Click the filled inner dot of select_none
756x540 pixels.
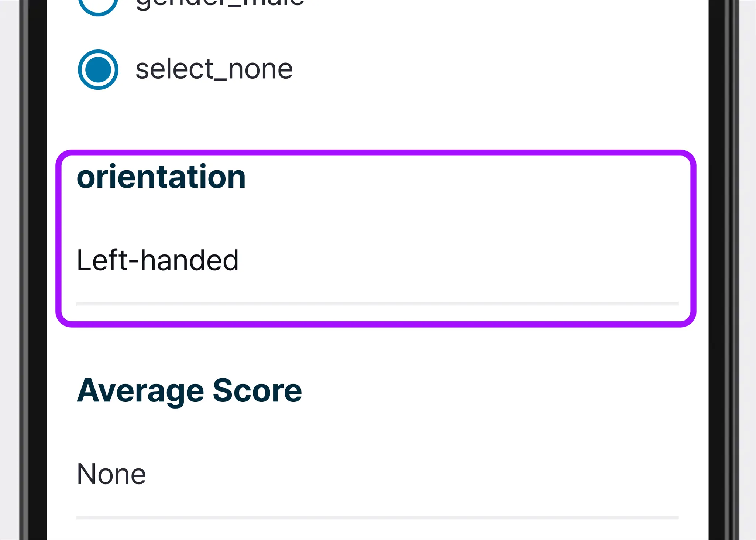pyautogui.click(x=98, y=69)
